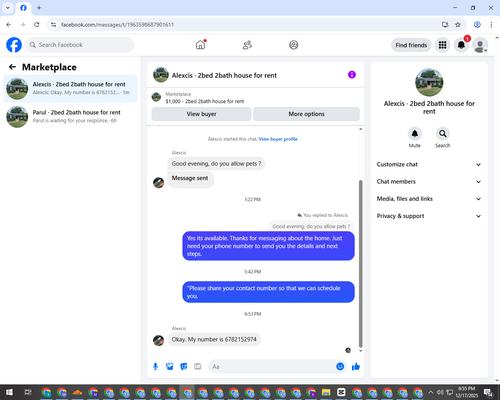Click the address bar URL
Image resolution: width=500 pixels, height=400 pixels.
click(x=117, y=25)
